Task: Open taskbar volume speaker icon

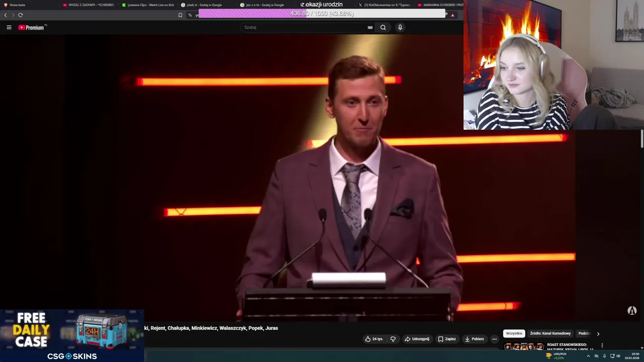Action: point(618,356)
